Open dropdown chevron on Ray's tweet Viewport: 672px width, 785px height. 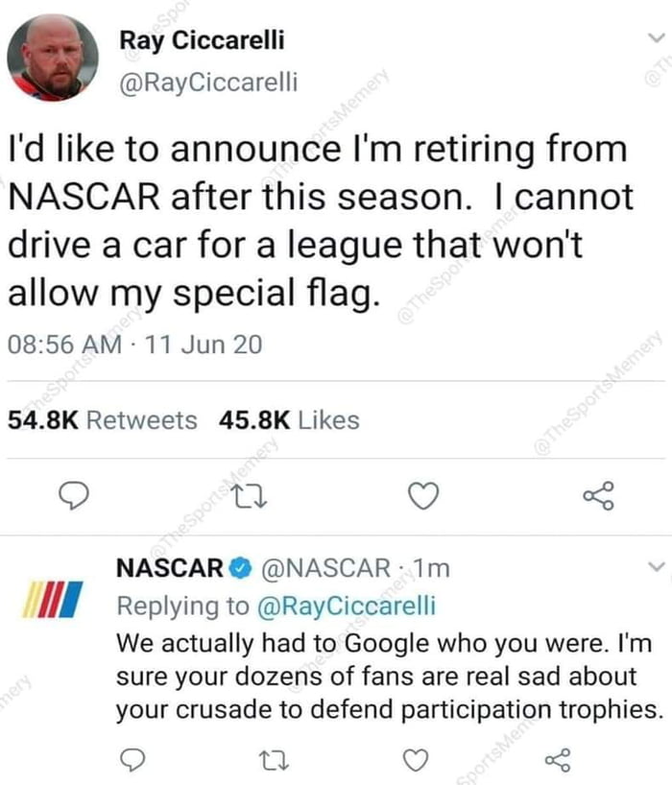pos(656,38)
